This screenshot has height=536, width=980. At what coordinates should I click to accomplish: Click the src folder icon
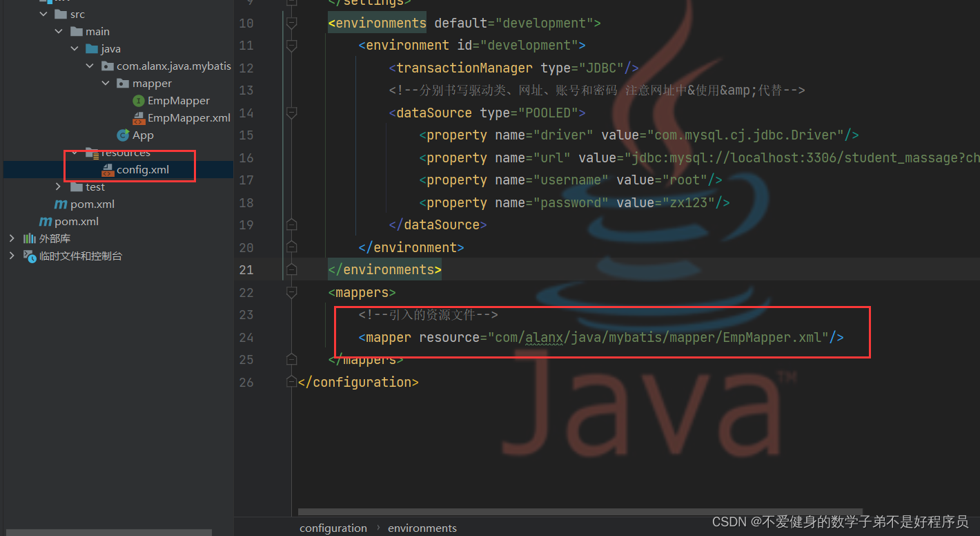[x=60, y=15]
